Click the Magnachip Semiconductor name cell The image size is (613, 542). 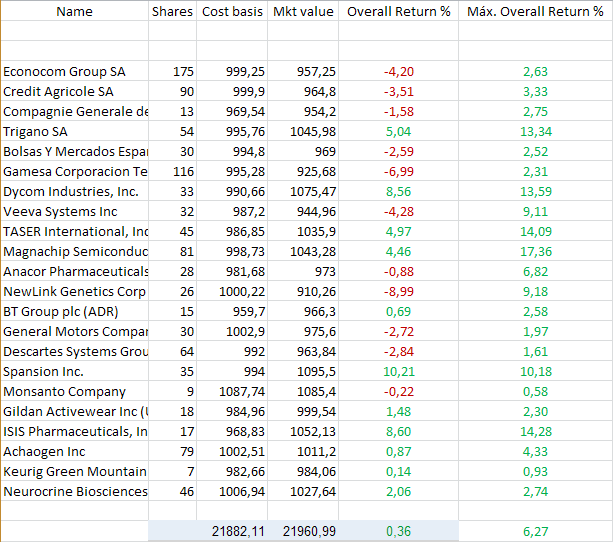click(75, 251)
